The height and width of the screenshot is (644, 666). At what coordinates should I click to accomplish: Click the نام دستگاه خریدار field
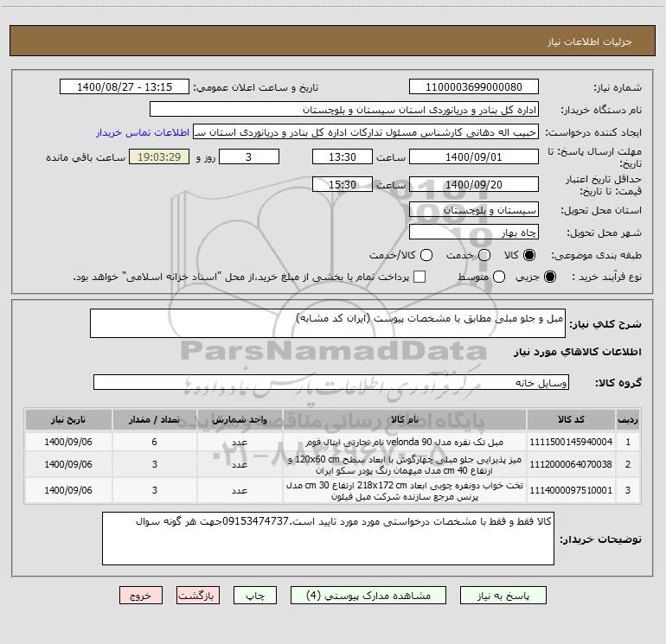coord(344,110)
